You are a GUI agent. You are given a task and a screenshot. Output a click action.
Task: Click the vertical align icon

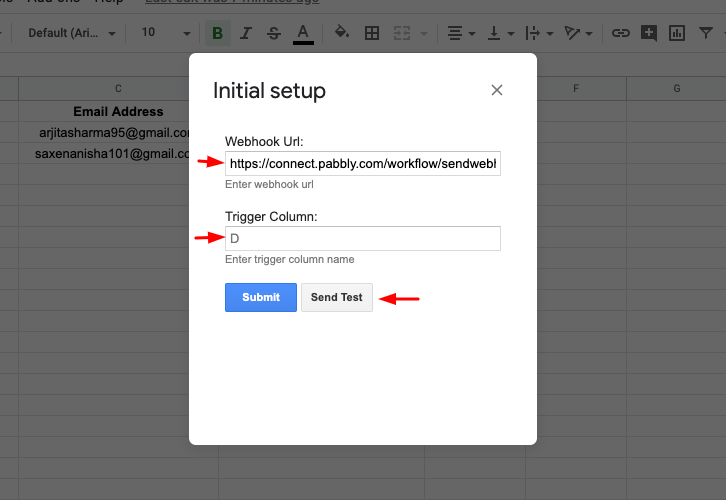pyautogui.click(x=494, y=33)
